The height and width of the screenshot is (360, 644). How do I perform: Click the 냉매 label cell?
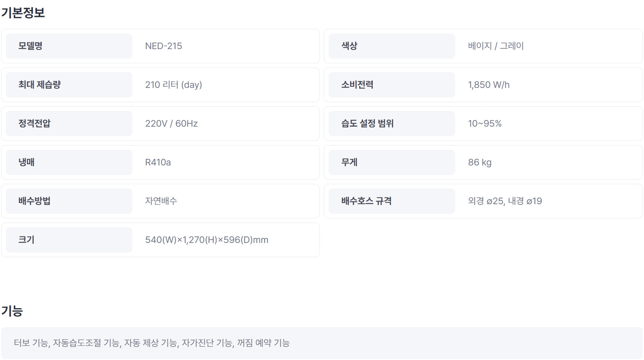69,162
